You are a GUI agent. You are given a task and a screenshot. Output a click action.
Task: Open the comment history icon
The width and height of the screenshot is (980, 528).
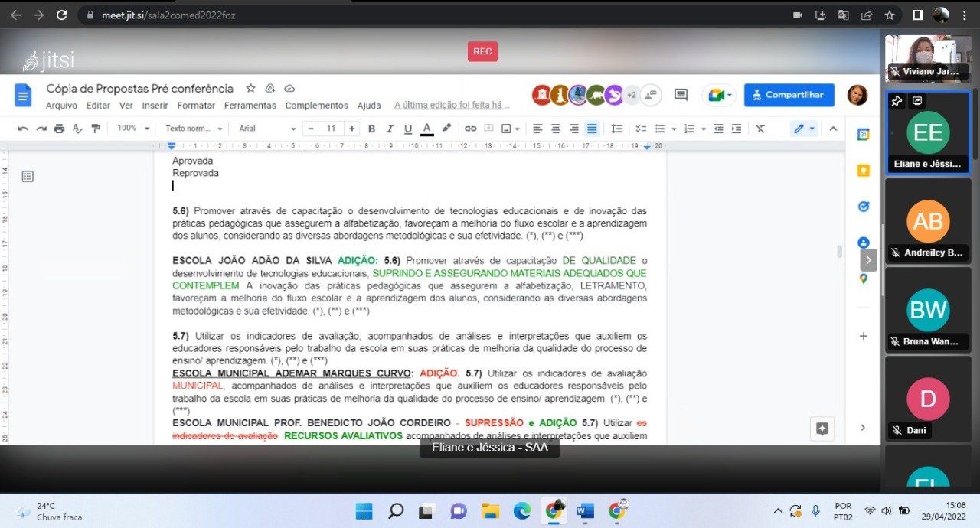(x=681, y=95)
